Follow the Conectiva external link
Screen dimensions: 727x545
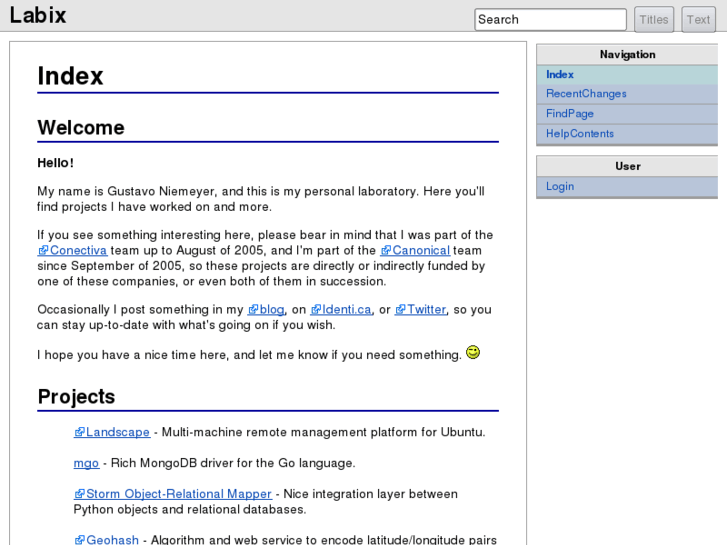coord(78,251)
